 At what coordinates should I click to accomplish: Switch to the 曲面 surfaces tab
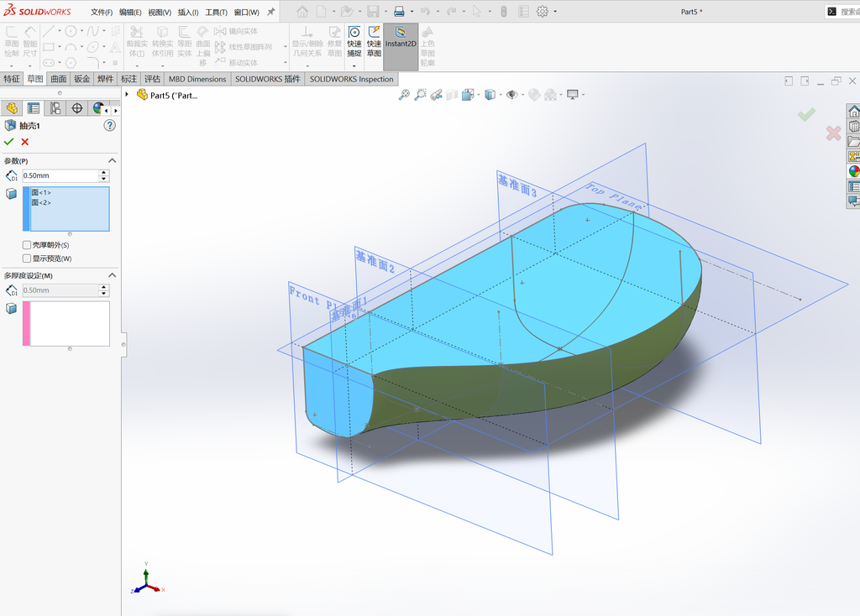coord(59,79)
